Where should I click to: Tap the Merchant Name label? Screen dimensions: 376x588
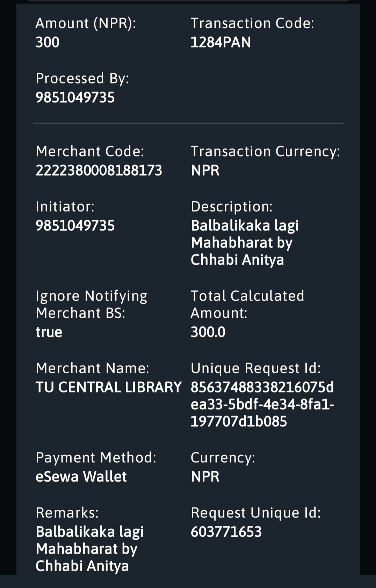[92, 368]
